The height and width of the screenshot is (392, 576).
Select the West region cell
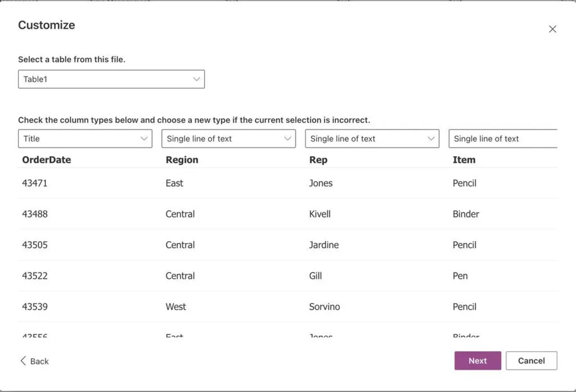tap(176, 307)
